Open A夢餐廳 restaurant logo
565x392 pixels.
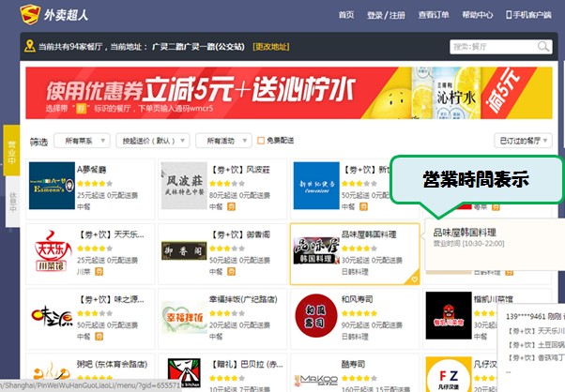(52, 186)
